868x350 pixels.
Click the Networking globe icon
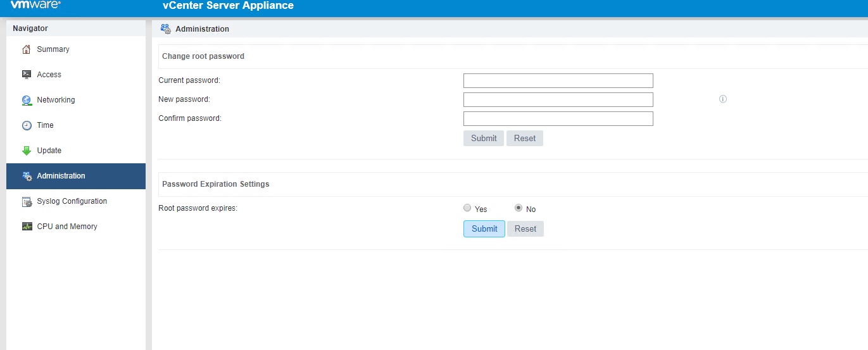pos(27,100)
